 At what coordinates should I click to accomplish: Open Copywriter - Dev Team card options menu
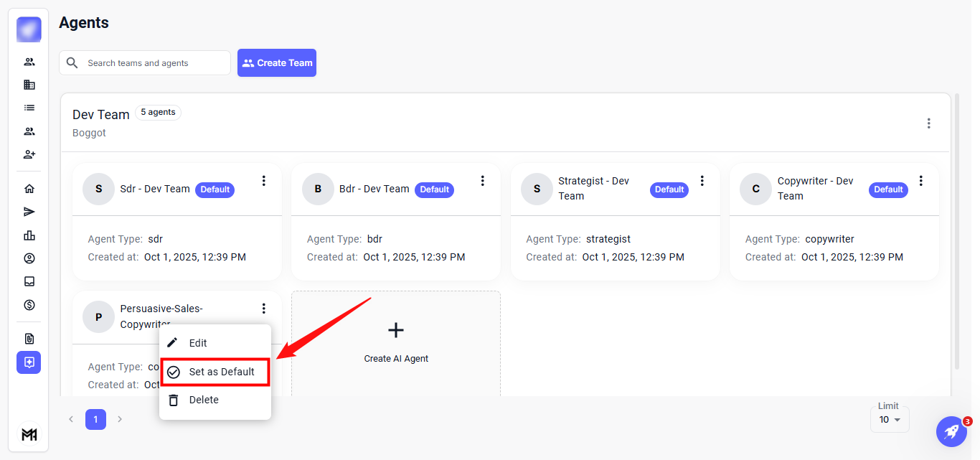tap(921, 181)
